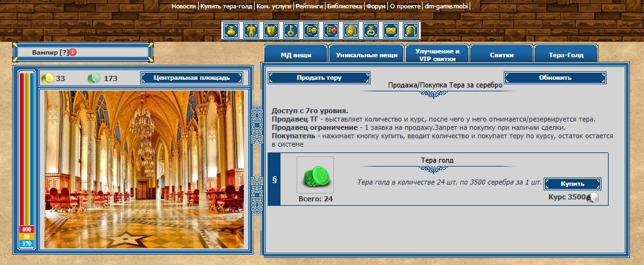
Task: Click the Тера голд green coins thumbnail
Action: [315, 175]
